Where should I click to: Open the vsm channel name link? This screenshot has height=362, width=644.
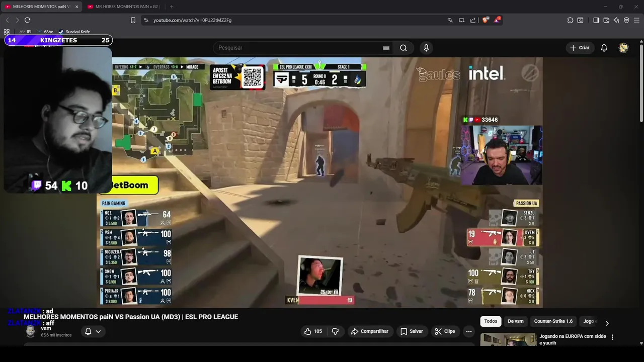tap(46, 328)
